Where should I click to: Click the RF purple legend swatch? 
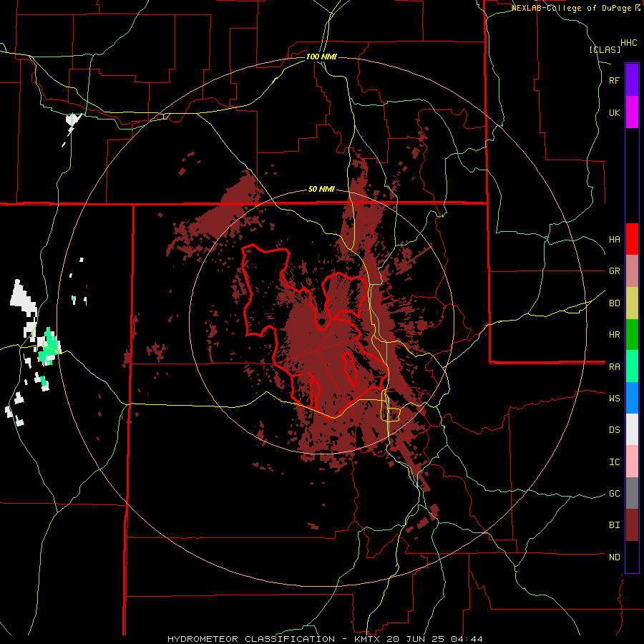(632, 80)
